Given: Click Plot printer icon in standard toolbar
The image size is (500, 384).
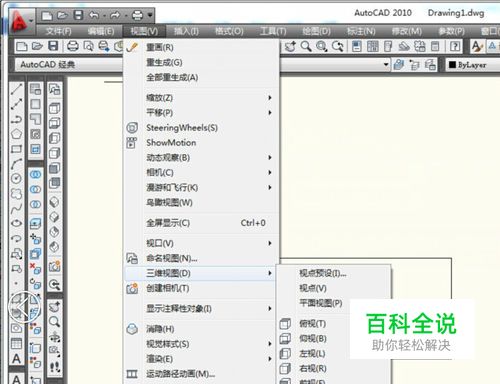Looking at the screenshot, I should [x=72, y=46].
